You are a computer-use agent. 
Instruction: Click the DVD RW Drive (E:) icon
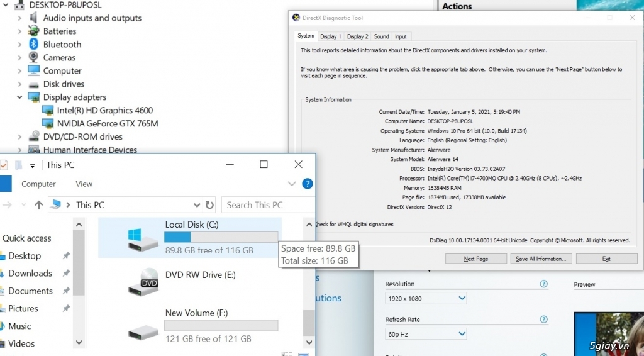click(x=143, y=282)
